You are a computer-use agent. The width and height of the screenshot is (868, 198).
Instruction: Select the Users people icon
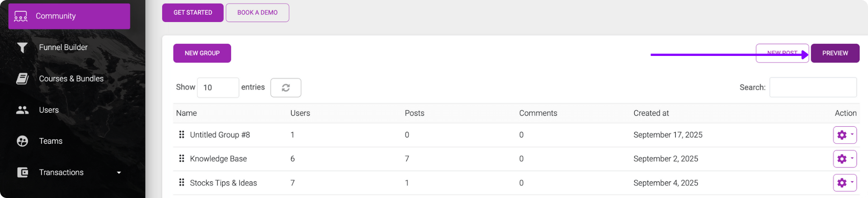[x=22, y=110]
